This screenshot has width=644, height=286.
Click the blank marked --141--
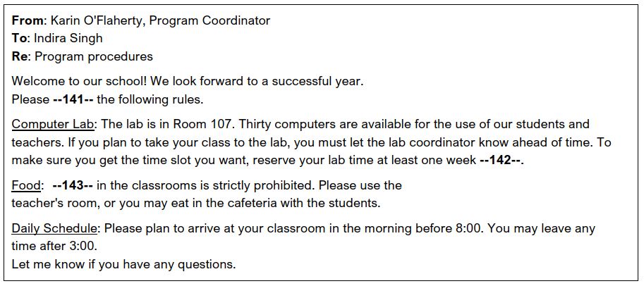coord(73,99)
